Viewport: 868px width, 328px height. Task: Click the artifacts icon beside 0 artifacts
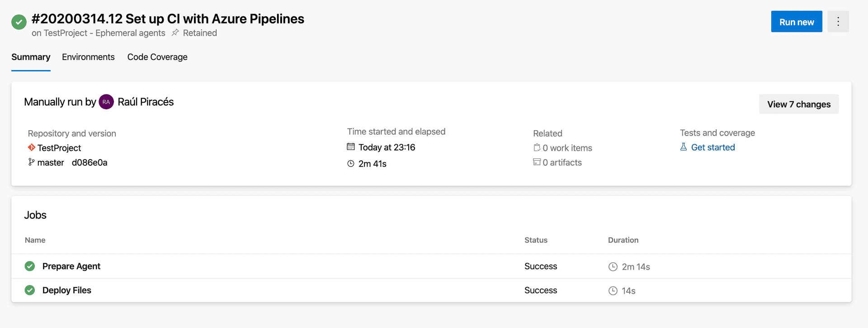pyautogui.click(x=537, y=162)
